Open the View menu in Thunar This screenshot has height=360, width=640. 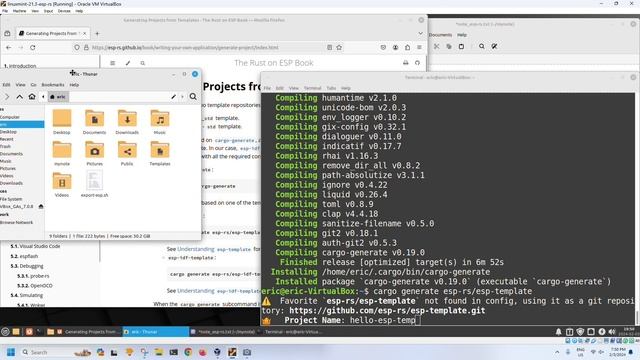tap(20, 85)
